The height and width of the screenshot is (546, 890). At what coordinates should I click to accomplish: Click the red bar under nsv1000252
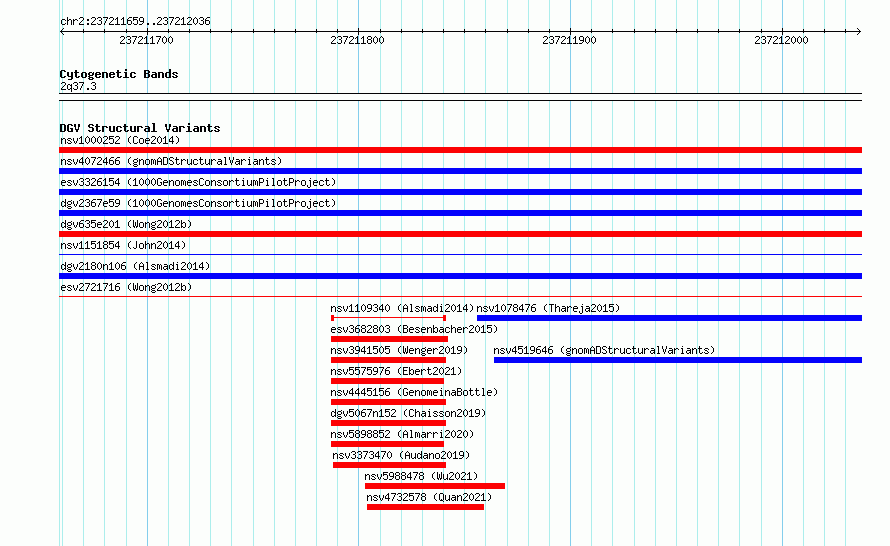point(460,150)
